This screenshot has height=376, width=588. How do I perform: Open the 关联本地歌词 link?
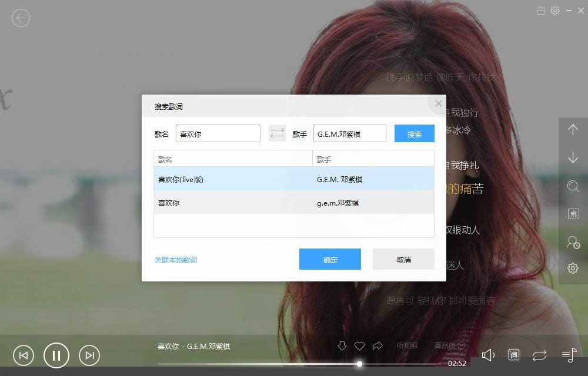tap(175, 260)
